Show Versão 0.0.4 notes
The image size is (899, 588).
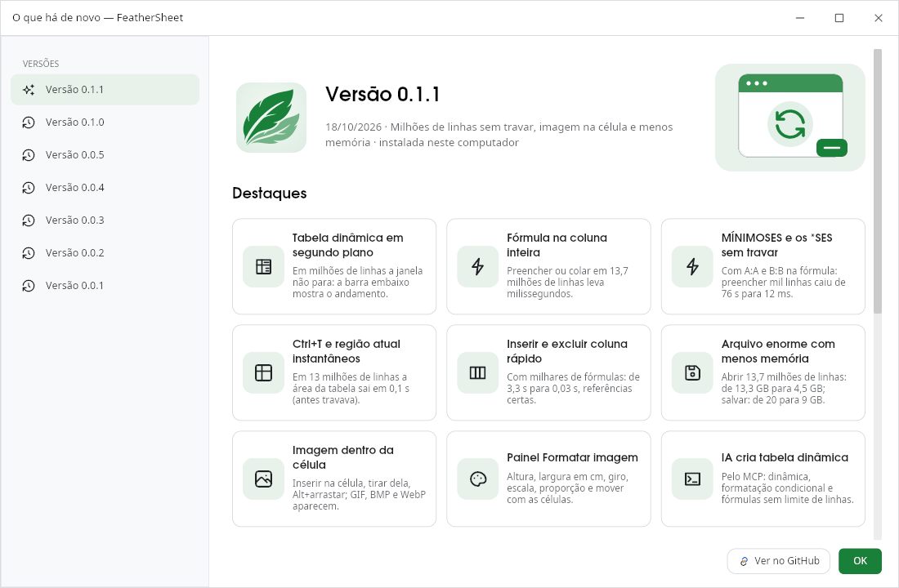105,187
